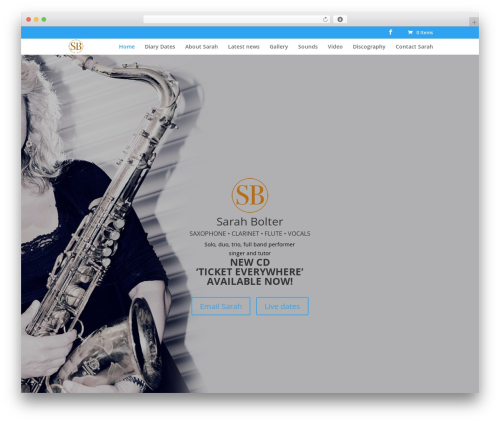Click the 'singer and tutor' text

[250, 253]
